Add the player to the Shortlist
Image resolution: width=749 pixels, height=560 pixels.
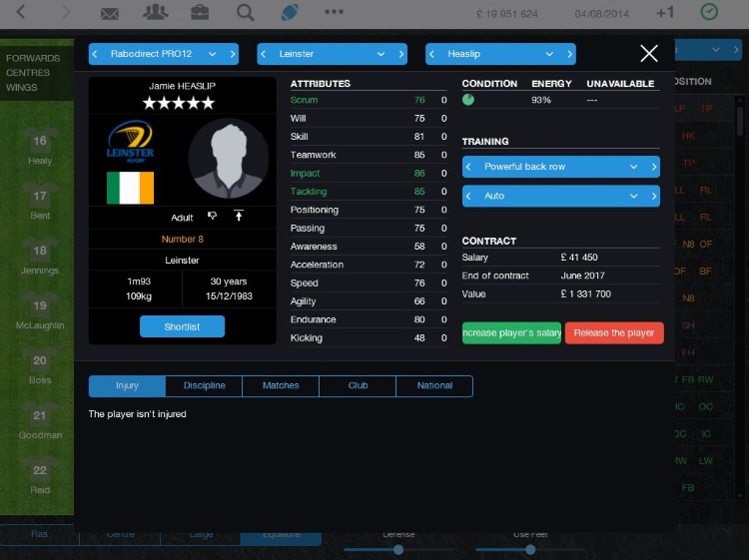coord(182,326)
